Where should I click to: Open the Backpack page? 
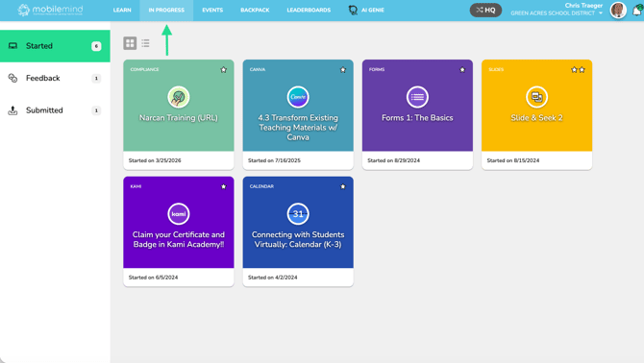coord(255,11)
